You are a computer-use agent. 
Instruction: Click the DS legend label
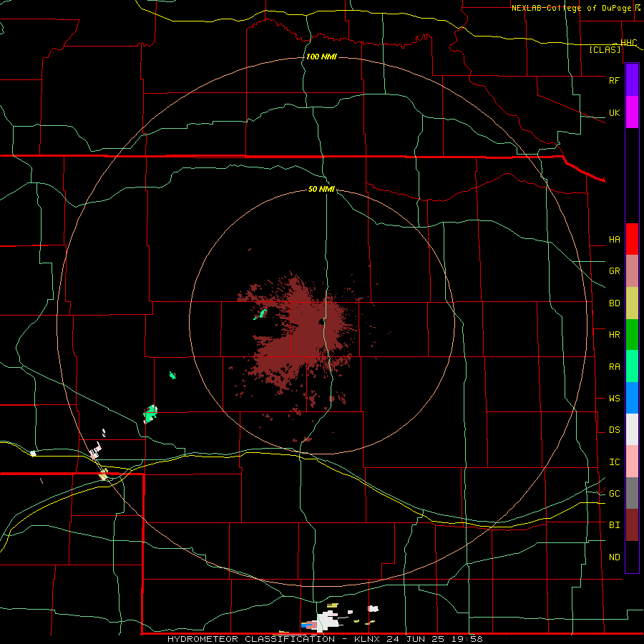(x=614, y=429)
